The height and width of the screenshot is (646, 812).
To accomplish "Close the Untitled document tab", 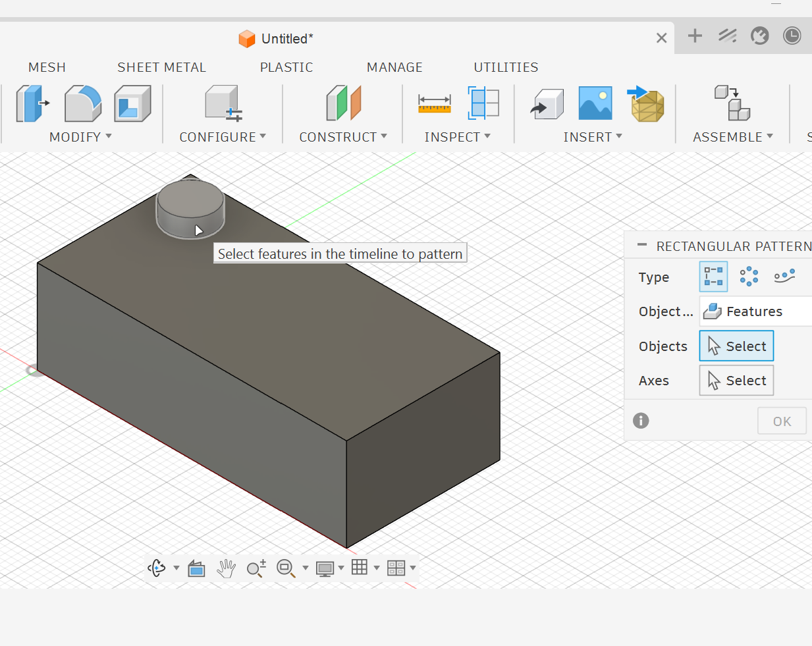I will [x=662, y=38].
